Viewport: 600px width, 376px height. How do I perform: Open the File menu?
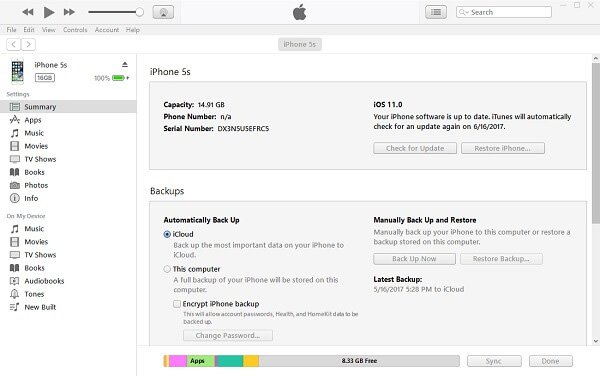pos(11,30)
